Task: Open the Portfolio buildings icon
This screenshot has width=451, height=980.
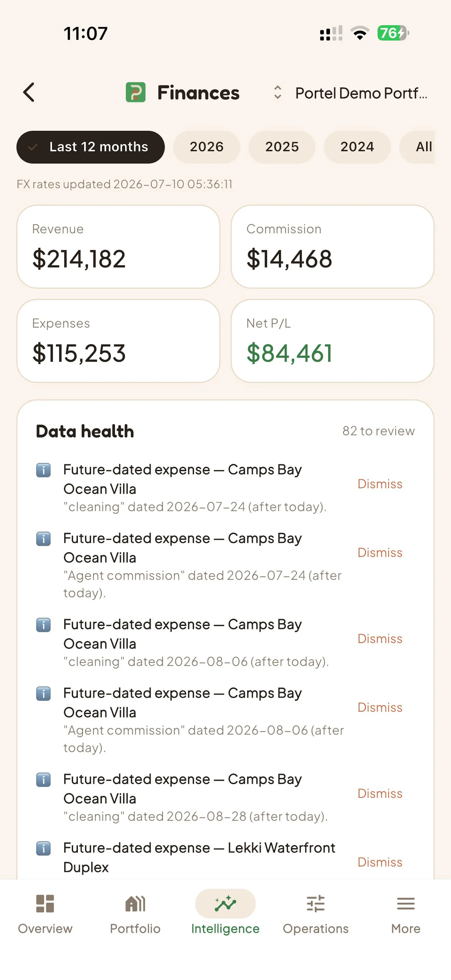Action: coord(135,904)
